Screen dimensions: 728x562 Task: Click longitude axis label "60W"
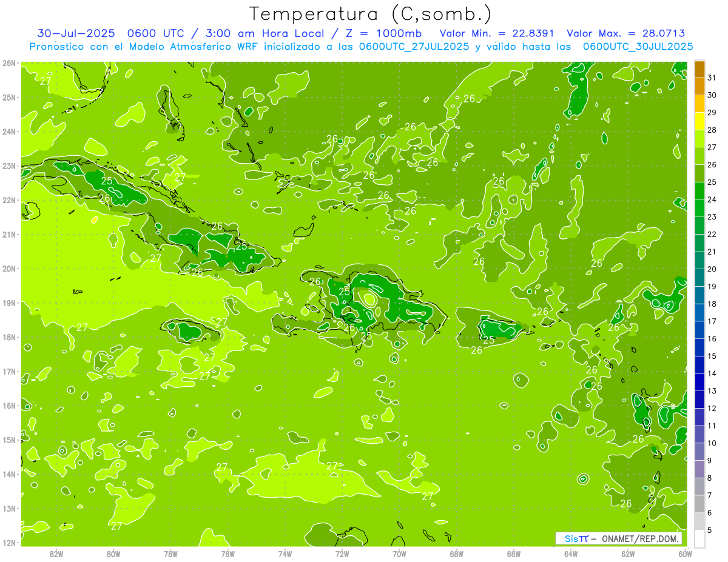click(x=686, y=554)
